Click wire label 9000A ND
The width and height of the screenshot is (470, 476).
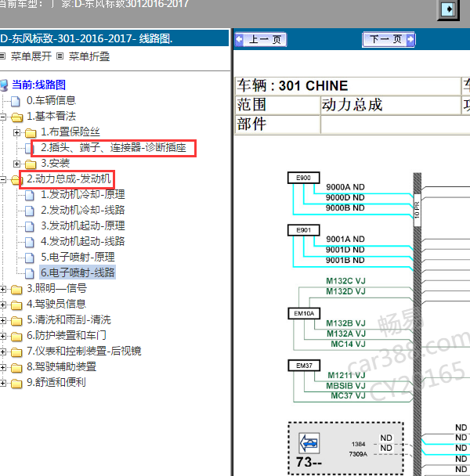coord(345,187)
